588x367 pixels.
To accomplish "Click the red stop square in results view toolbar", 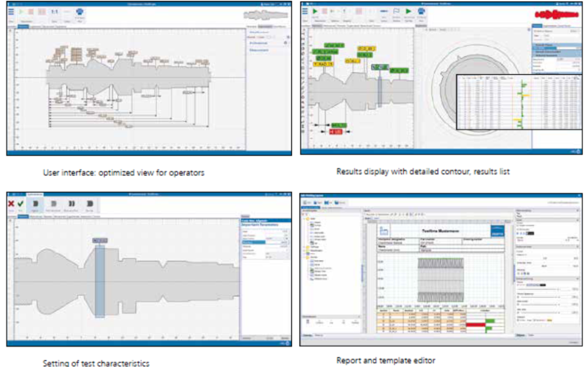I will (x=325, y=11).
